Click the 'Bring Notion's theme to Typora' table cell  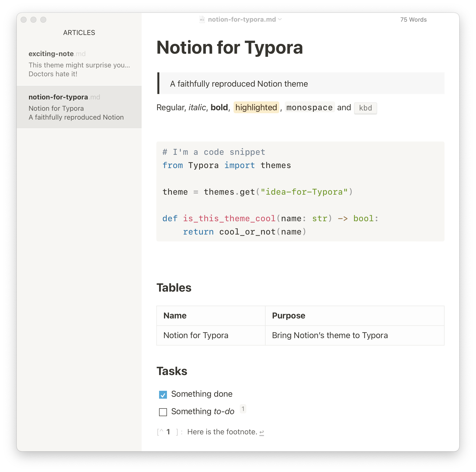330,335
